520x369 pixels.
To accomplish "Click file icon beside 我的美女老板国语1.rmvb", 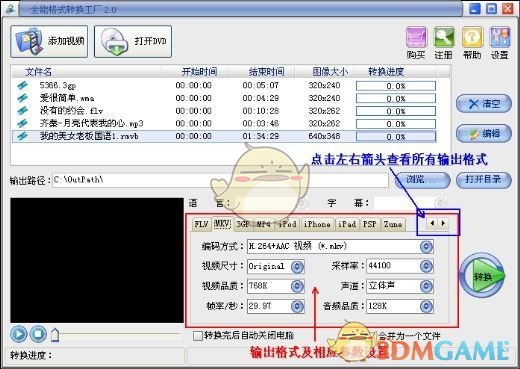I will [x=23, y=136].
